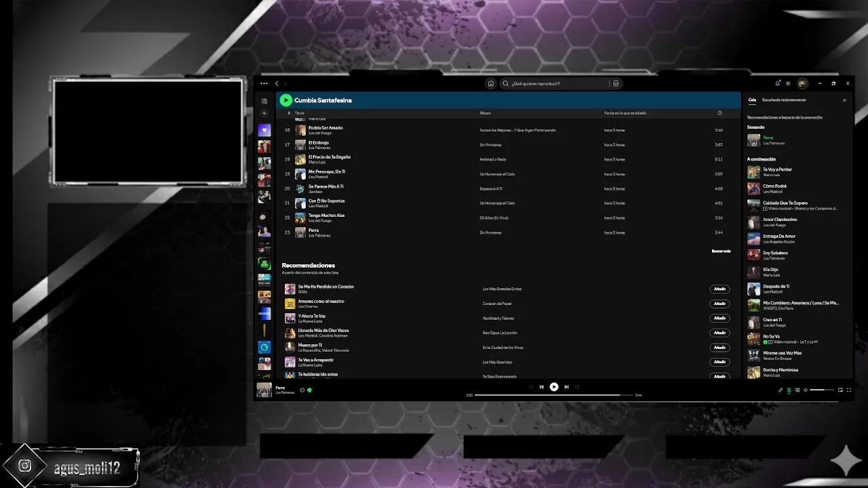Add 'Muero por Ti' with Añadir
The width and height of the screenshot is (868, 488).
click(x=719, y=348)
